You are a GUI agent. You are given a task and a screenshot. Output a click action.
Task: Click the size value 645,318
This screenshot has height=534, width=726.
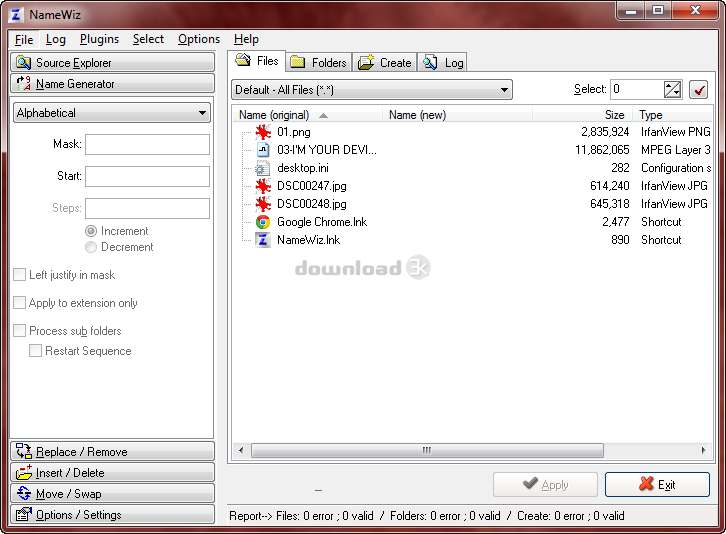coord(609,204)
